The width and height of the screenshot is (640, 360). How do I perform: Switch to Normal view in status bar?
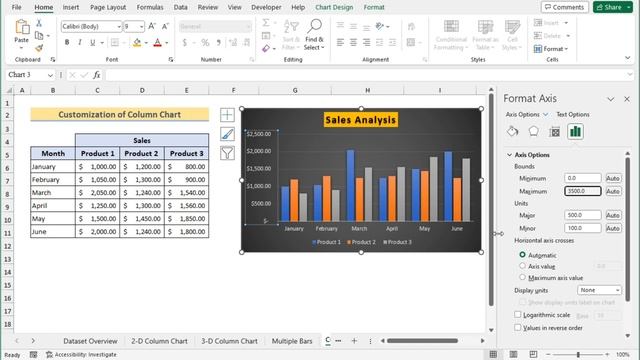pos(493,354)
